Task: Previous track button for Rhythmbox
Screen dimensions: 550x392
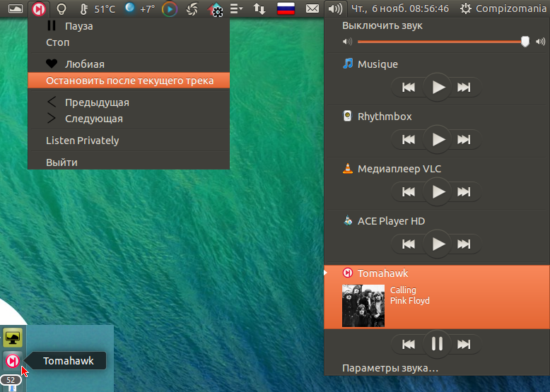Action: [409, 139]
